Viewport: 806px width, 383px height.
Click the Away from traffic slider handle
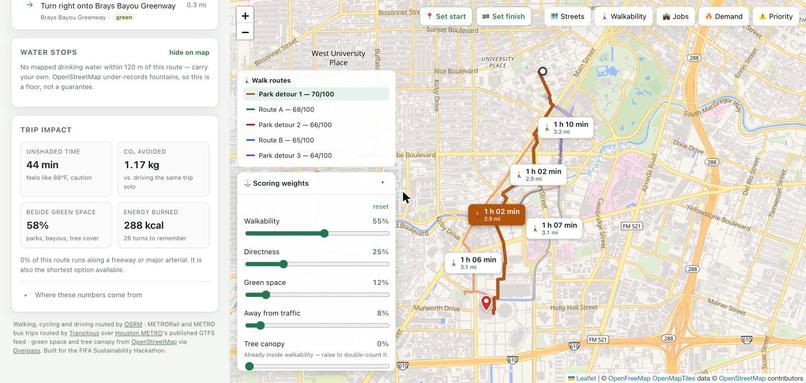click(x=260, y=325)
